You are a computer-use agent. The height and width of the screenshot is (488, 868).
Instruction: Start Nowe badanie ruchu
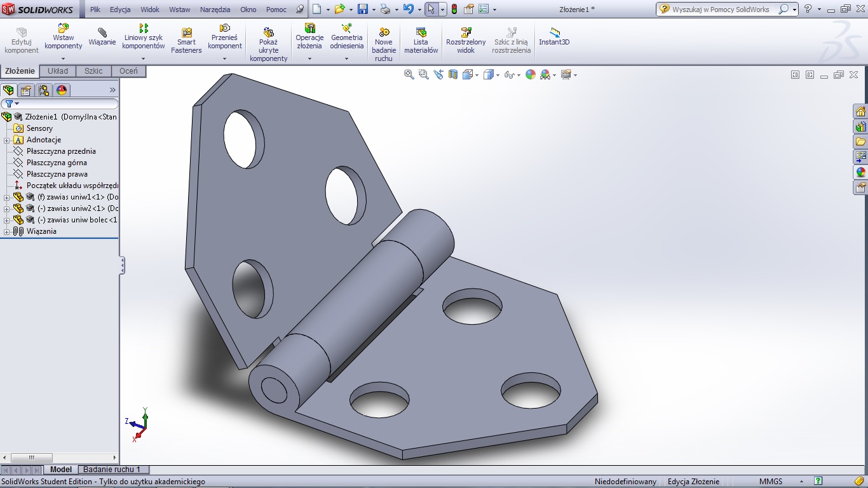(x=384, y=44)
